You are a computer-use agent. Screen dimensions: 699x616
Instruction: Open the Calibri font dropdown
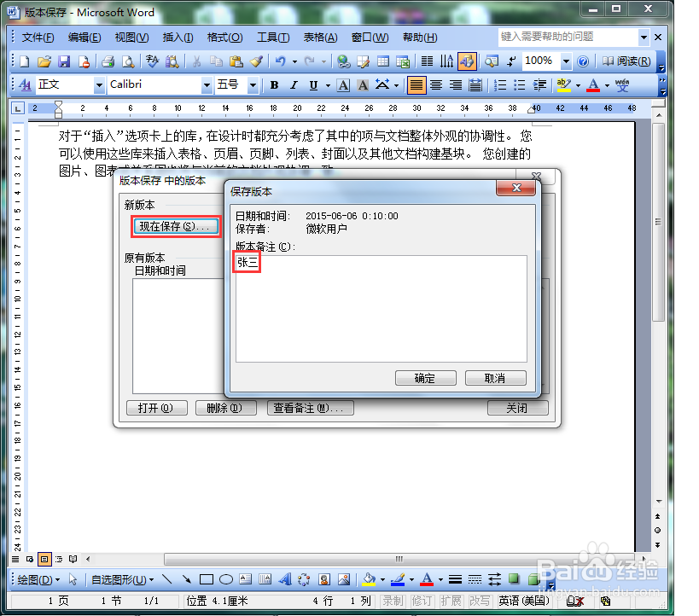pos(207,85)
